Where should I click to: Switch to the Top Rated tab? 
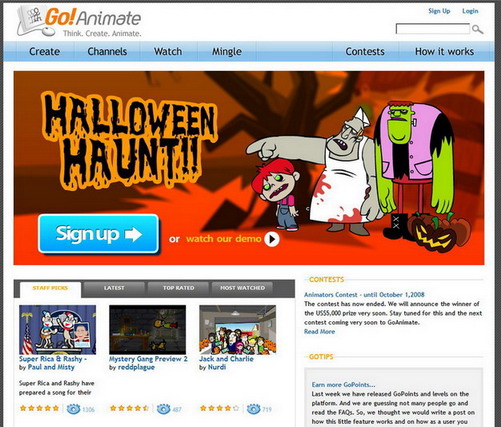pos(178,288)
